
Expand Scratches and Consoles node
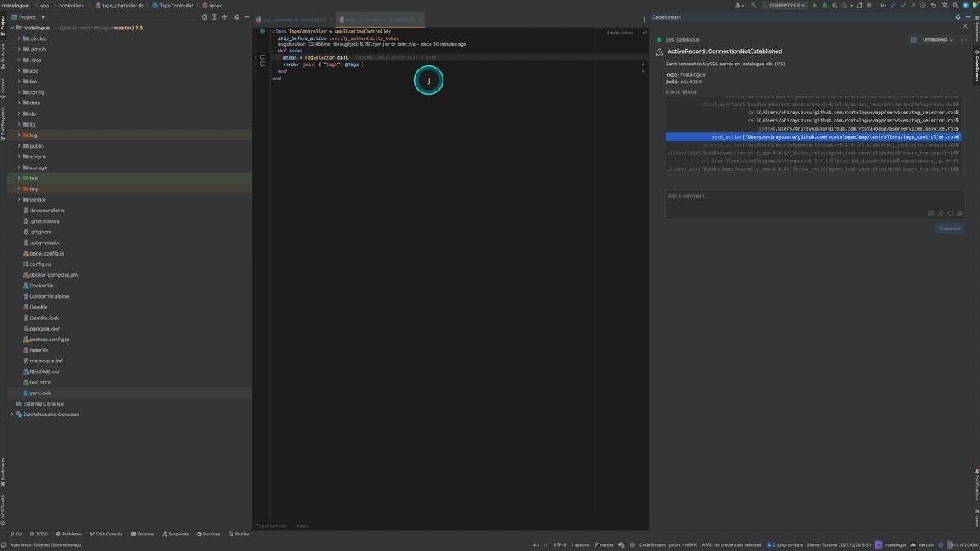pos(12,415)
